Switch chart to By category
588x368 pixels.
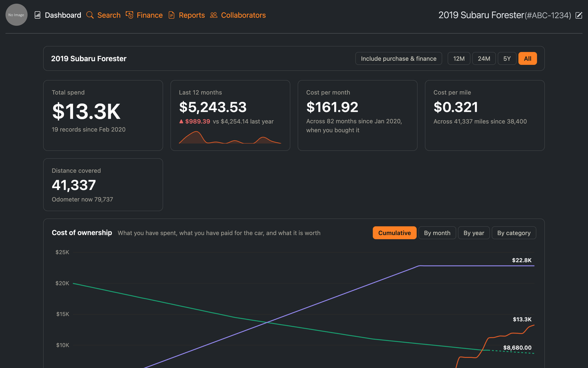514,233
